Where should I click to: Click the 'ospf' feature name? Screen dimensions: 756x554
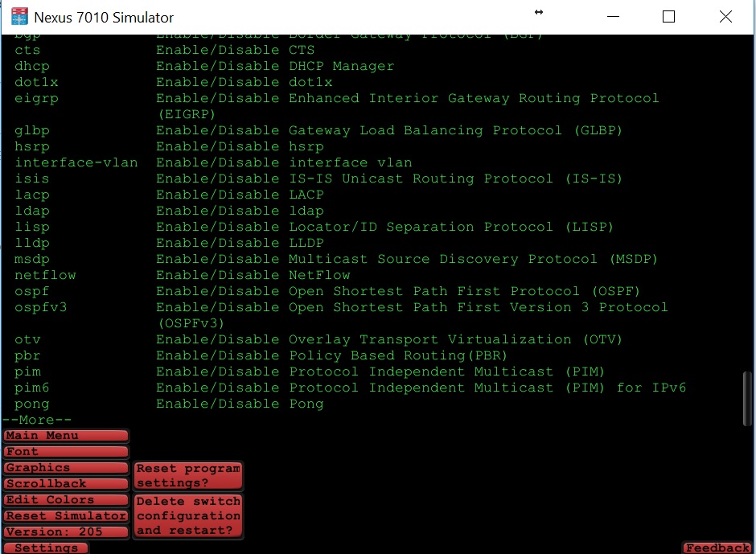[32, 291]
